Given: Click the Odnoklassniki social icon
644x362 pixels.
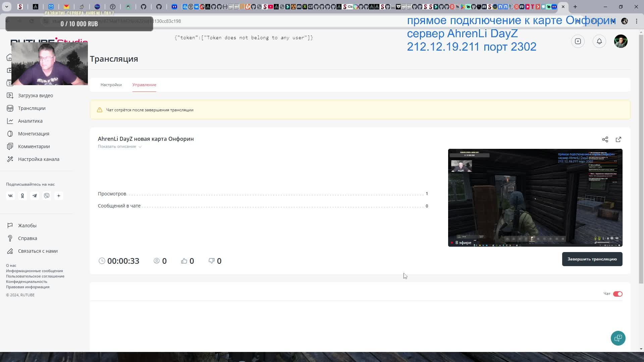Looking at the screenshot, I should [22, 196].
